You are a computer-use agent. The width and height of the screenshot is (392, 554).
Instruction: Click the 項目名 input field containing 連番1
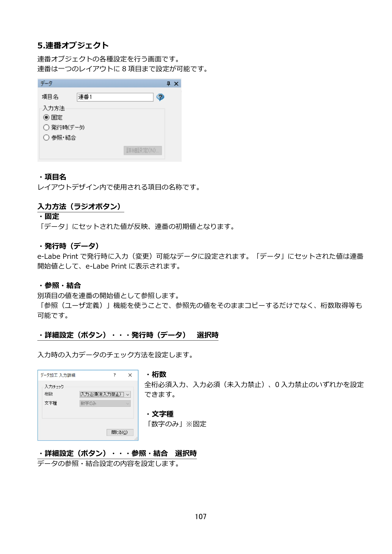coord(115,97)
